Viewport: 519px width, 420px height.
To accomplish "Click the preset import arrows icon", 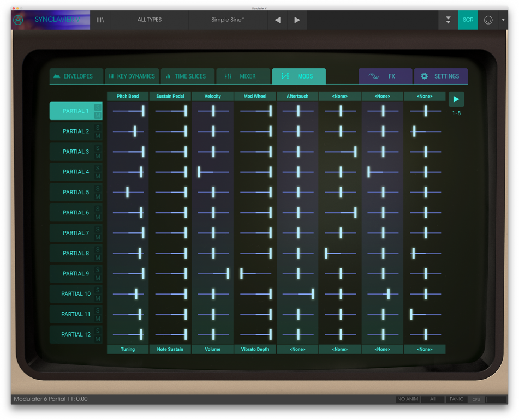I will pyautogui.click(x=448, y=20).
